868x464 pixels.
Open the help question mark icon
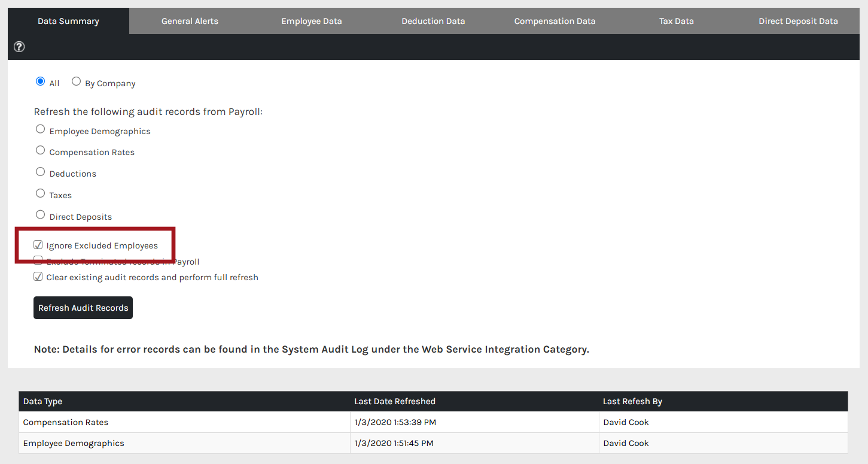coord(19,47)
